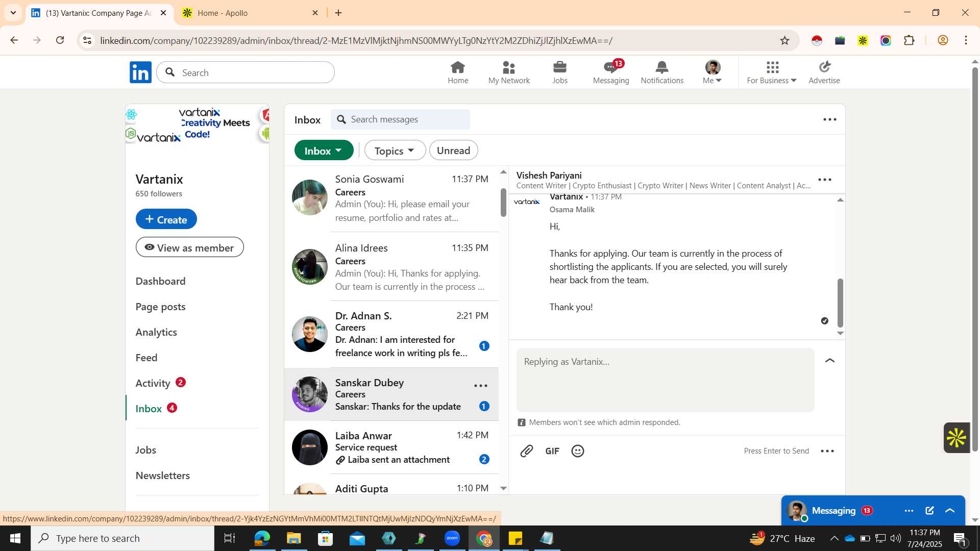Screen dimensions: 980x551
Task: Open Microsoft Edge from taskbar
Action: click(x=262, y=538)
